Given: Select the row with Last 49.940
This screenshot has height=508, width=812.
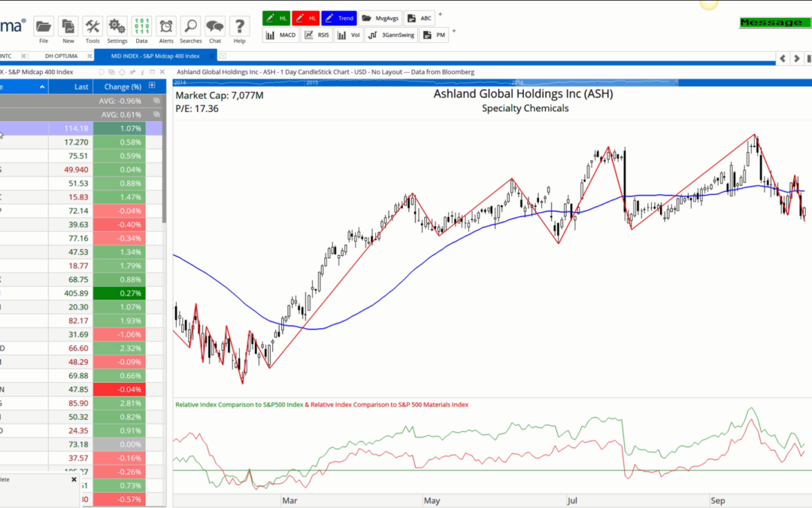Looking at the screenshot, I should tap(80, 169).
